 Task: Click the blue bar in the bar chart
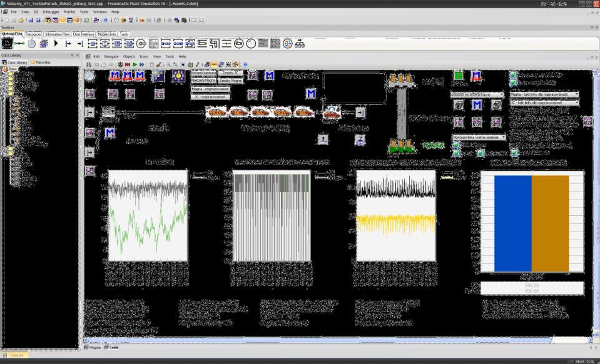click(513, 224)
